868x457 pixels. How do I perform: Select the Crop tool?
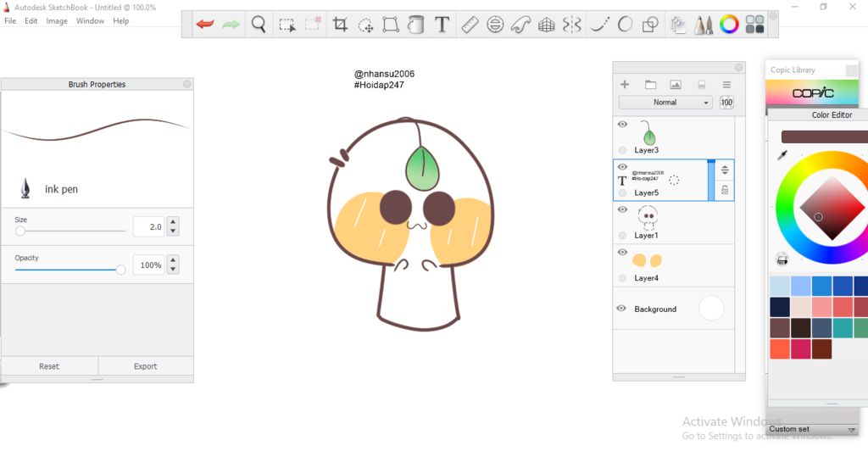pos(340,25)
